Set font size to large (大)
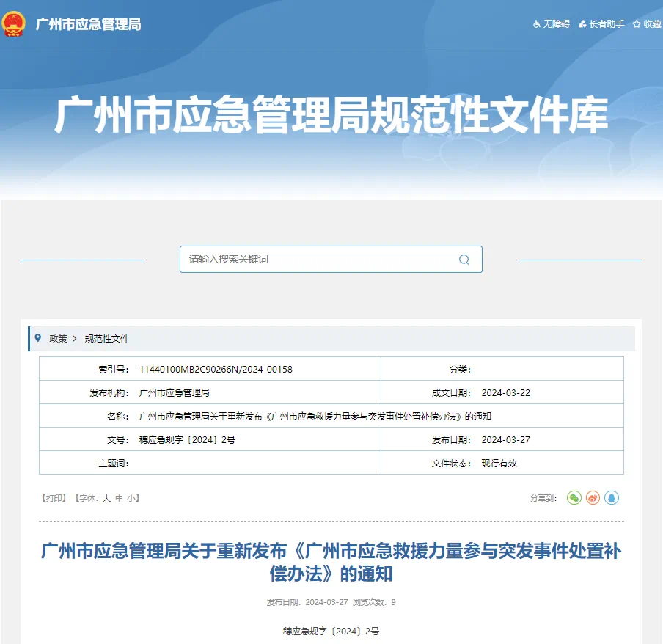663x644 pixels. [x=106, y=498]
